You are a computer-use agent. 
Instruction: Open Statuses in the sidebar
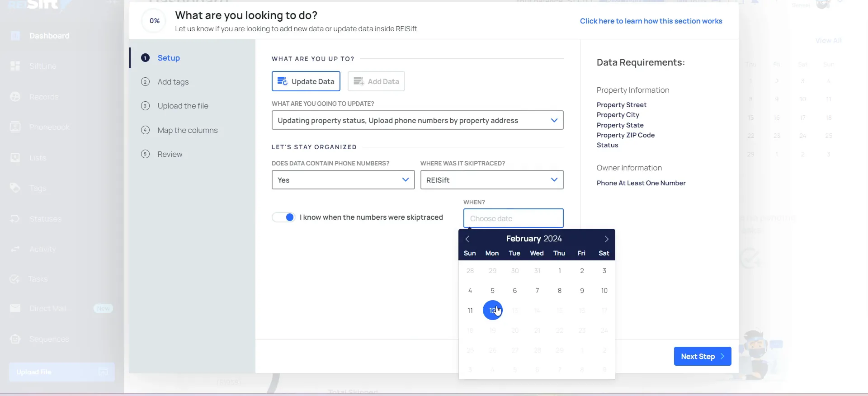click(45, 219)
